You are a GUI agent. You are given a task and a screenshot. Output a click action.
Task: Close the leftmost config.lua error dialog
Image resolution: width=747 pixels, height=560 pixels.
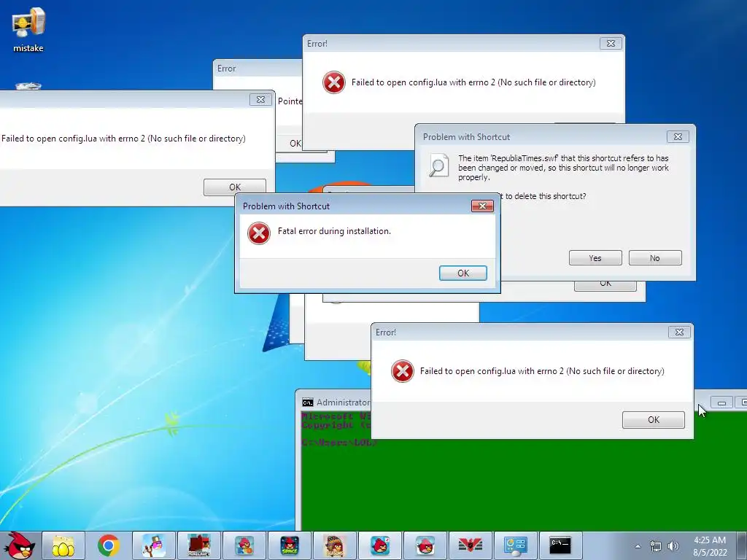click(x=260, y=99)
